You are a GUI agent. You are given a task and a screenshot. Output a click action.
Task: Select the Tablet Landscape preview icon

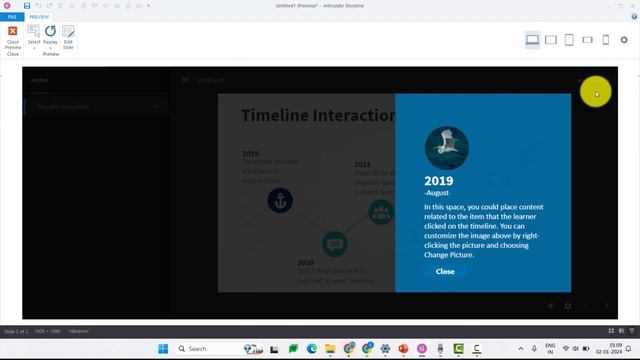[551, 40]
